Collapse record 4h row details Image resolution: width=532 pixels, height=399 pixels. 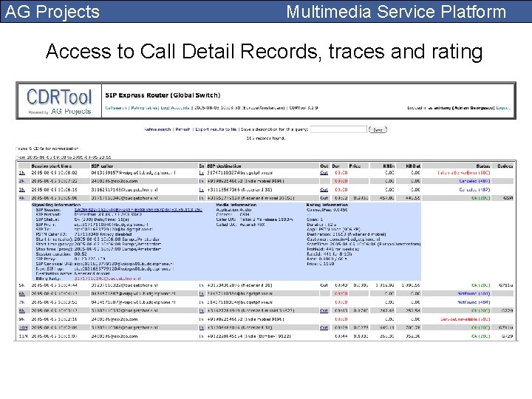coord(21,198)
